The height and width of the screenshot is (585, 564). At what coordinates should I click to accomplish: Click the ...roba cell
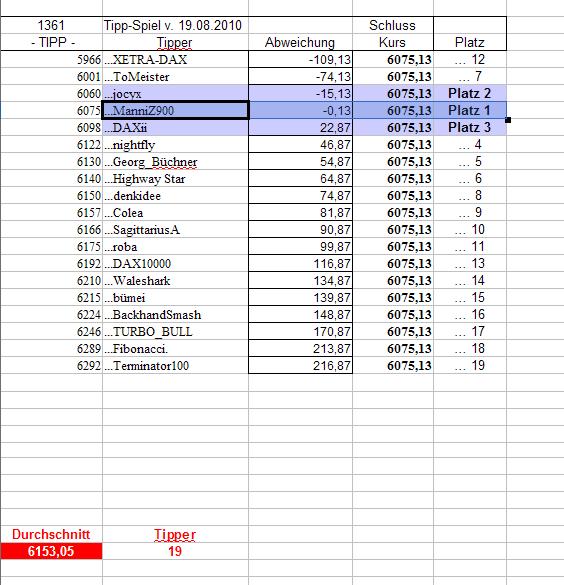click(175, 247)
